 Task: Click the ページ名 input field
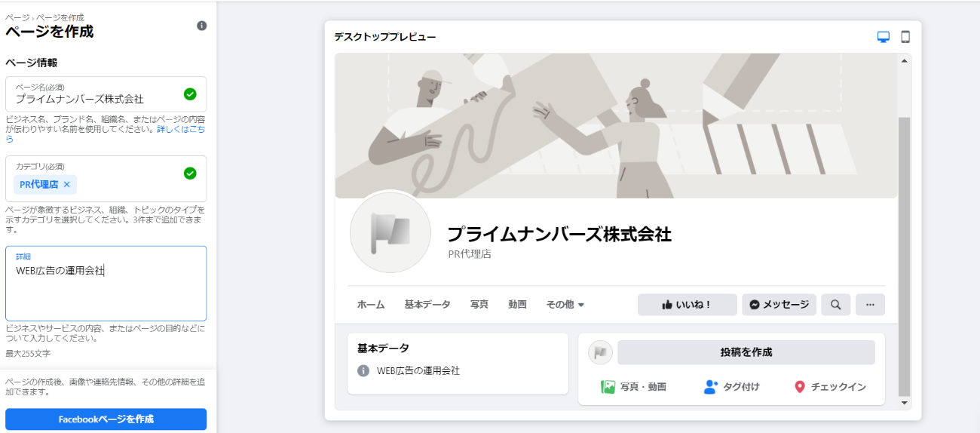(106, 94)
